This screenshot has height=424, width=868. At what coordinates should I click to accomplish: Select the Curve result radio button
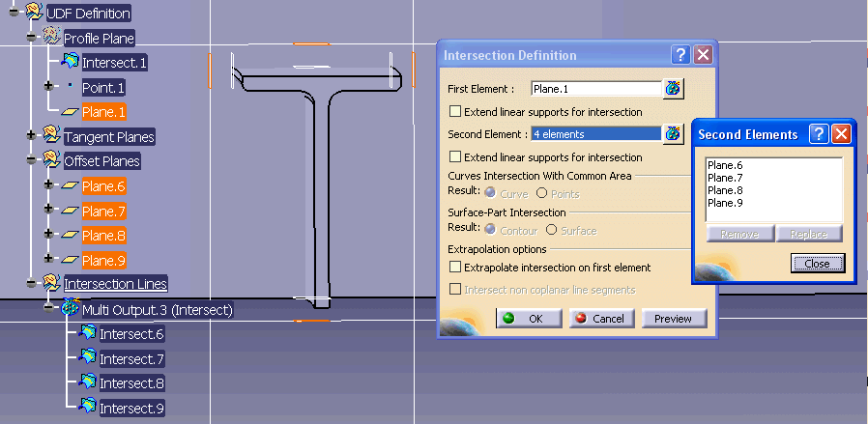(x=490, y=193)
